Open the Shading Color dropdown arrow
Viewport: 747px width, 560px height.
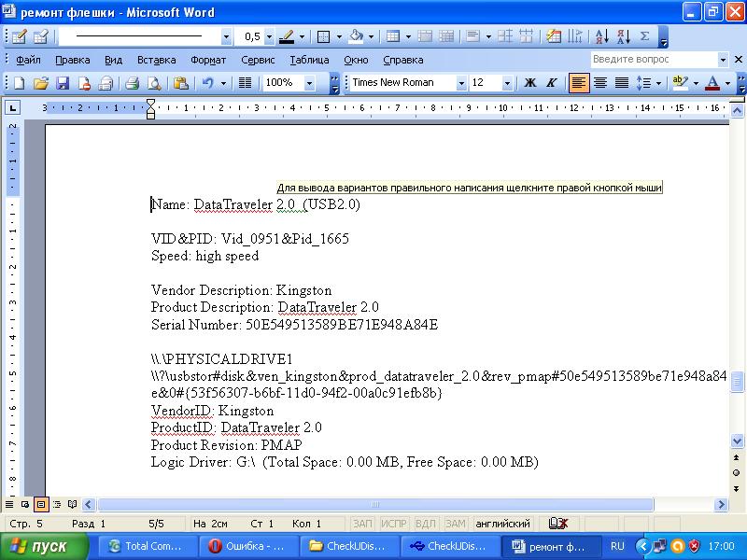tap(371, 36)
